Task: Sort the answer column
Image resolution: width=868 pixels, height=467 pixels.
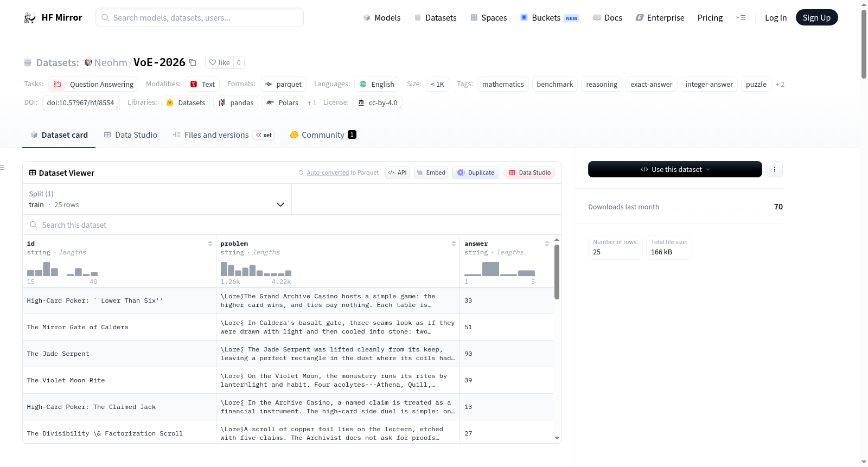Action: tap(547, 244)
